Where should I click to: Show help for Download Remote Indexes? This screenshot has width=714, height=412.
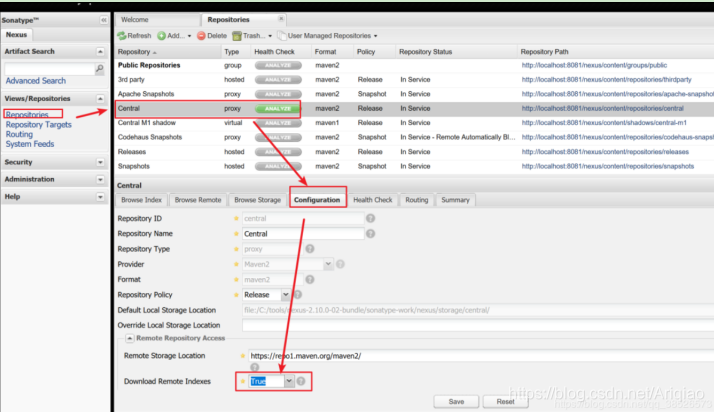click(301, 381)
